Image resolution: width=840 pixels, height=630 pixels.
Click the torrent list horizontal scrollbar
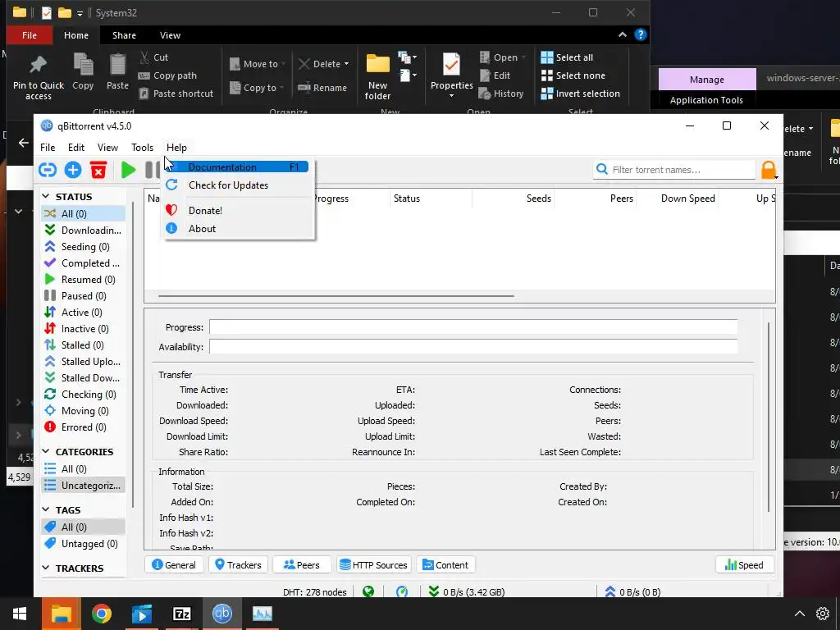click(336, 295)
